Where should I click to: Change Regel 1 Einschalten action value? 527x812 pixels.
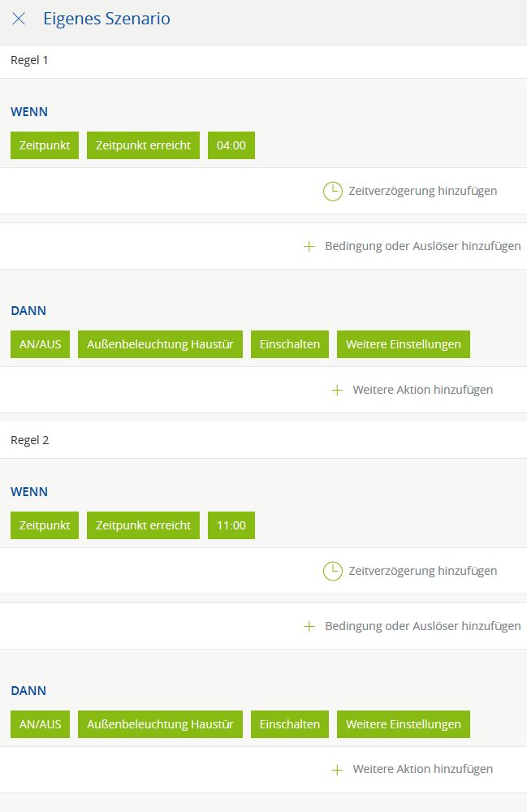tap(290, 344)
